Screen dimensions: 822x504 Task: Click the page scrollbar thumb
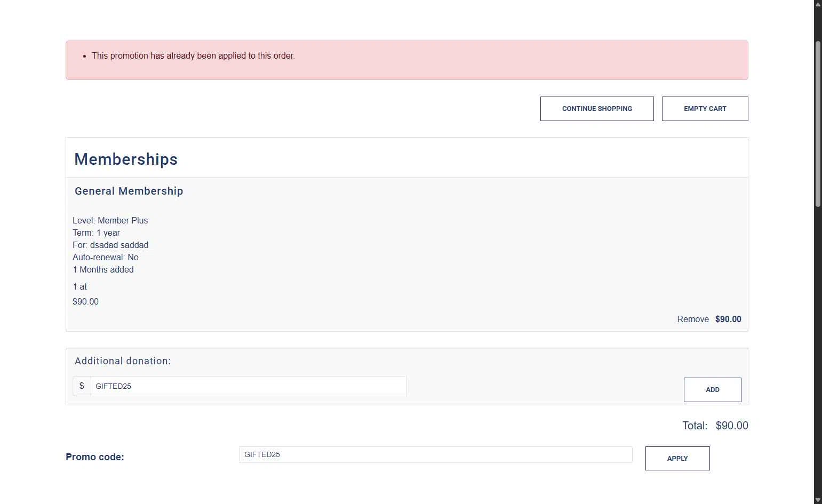click(x=818, y=124)
